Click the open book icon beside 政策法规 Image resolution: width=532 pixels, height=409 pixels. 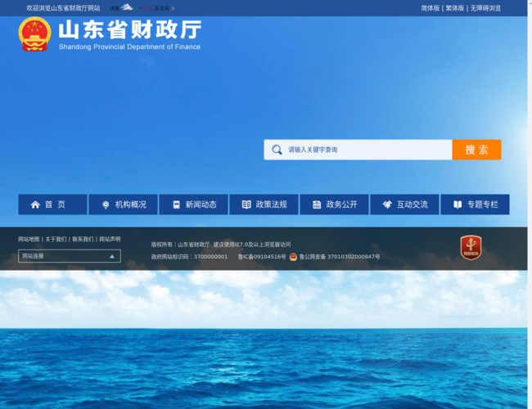pyautogui.click(x=246, y=204)
